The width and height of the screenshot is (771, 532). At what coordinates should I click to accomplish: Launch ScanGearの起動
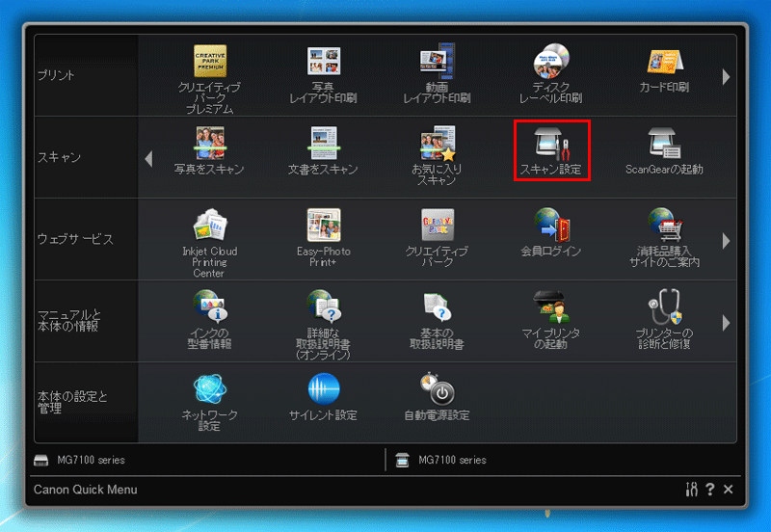coord(664,150)
